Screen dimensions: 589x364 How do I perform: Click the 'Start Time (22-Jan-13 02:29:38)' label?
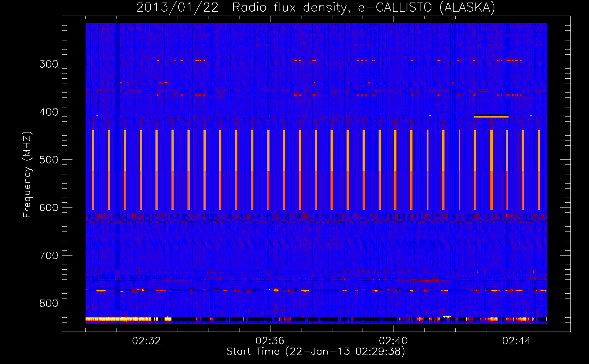(316, 352)
